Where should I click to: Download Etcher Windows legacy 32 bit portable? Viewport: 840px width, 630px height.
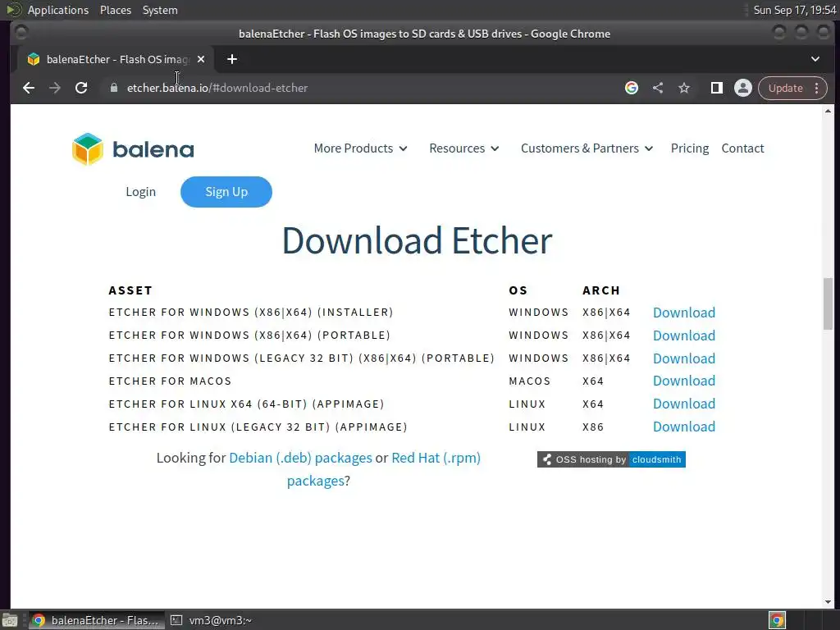[684, 358]
